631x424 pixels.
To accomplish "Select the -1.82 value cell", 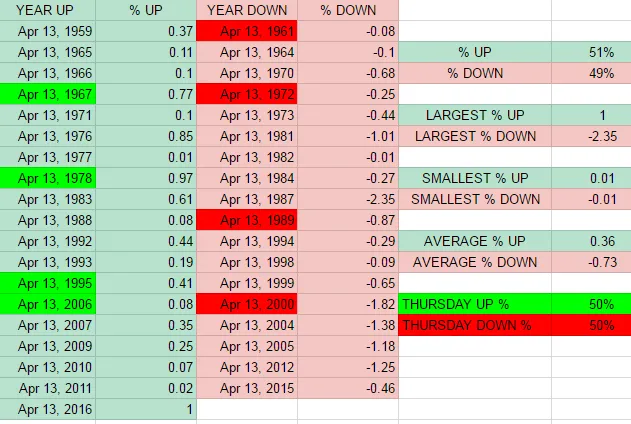I will 348,304.
